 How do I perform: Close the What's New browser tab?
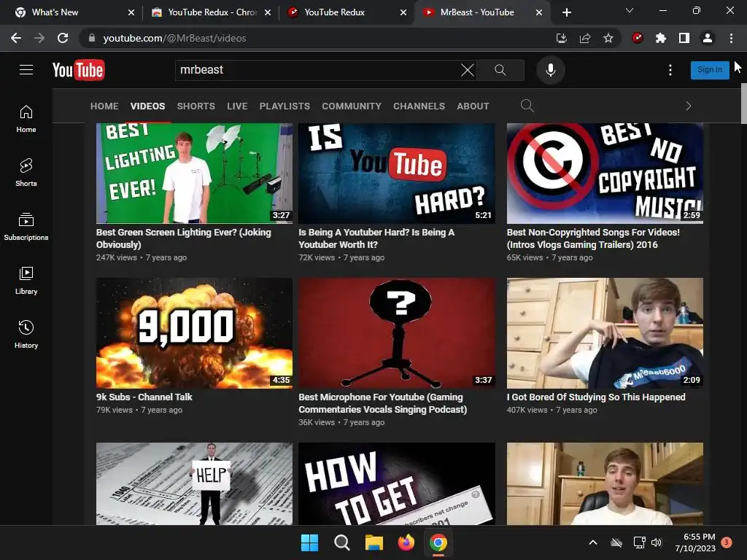[x=131, y=12]
